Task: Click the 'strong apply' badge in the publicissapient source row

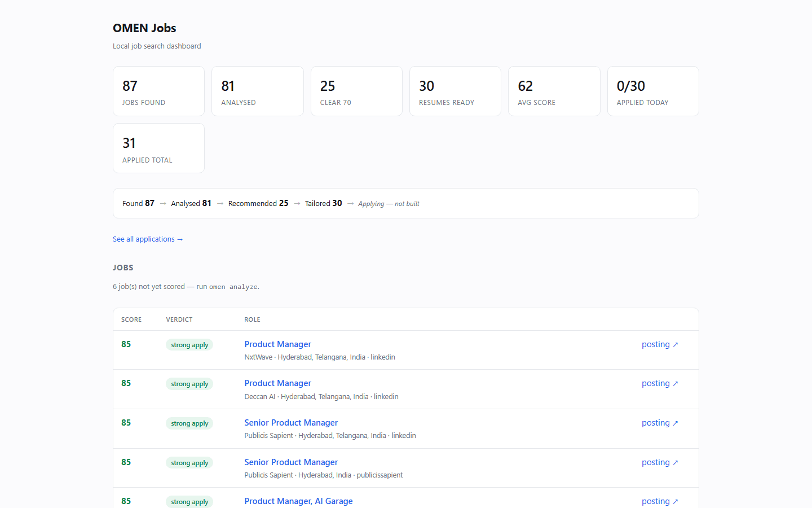Action: [x=189, y=463]
